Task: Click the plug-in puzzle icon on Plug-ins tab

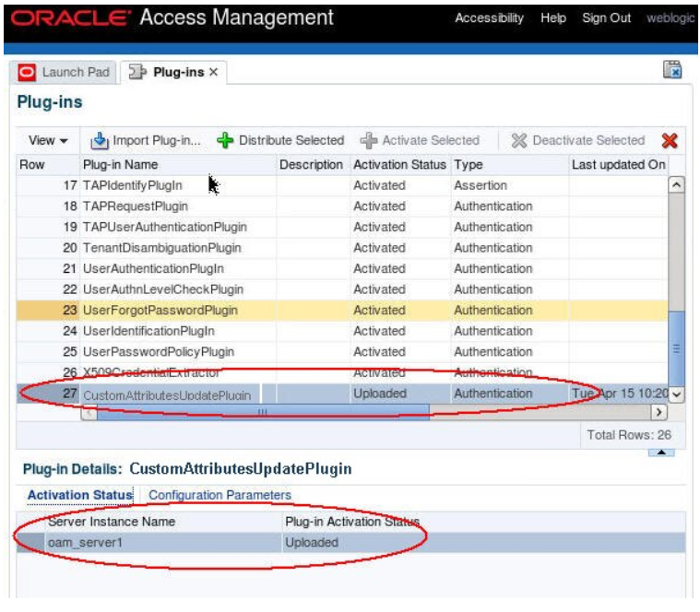Action: [x=137, y=72]
